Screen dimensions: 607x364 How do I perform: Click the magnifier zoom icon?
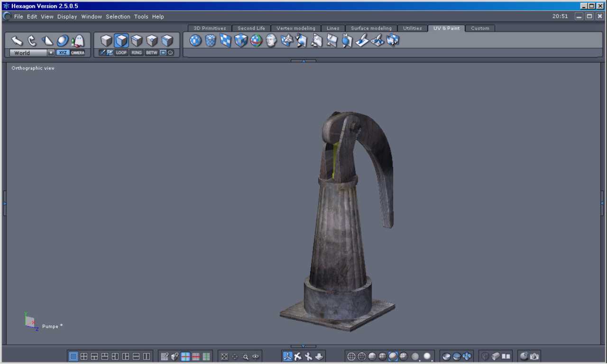(246, 356)
